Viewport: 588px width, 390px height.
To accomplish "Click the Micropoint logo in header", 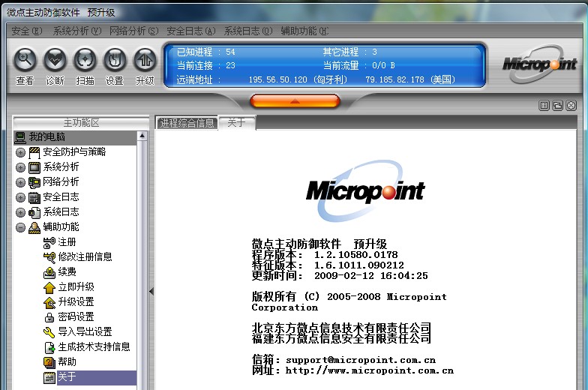I will click(x=538, y=64).
